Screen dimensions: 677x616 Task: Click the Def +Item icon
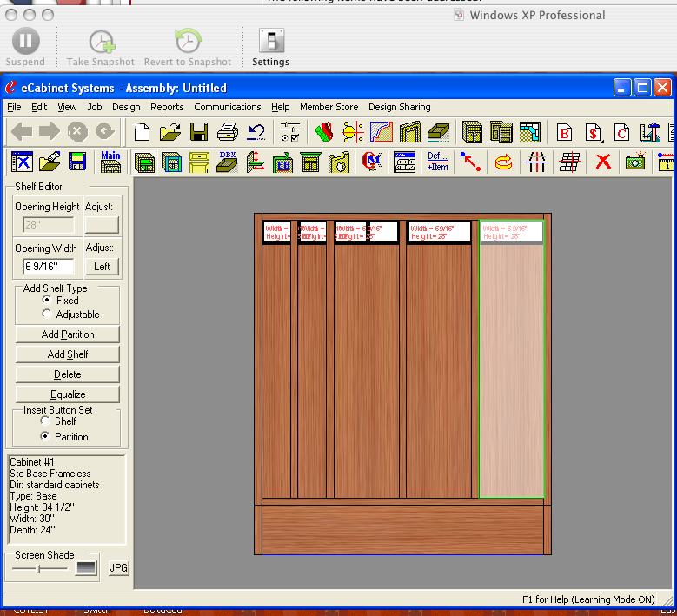coord(437,162)
